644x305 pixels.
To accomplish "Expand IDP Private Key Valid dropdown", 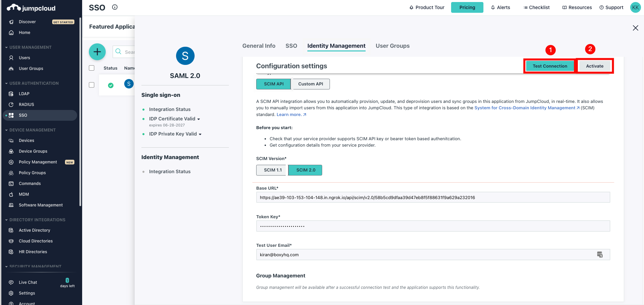I will point(200,134).
